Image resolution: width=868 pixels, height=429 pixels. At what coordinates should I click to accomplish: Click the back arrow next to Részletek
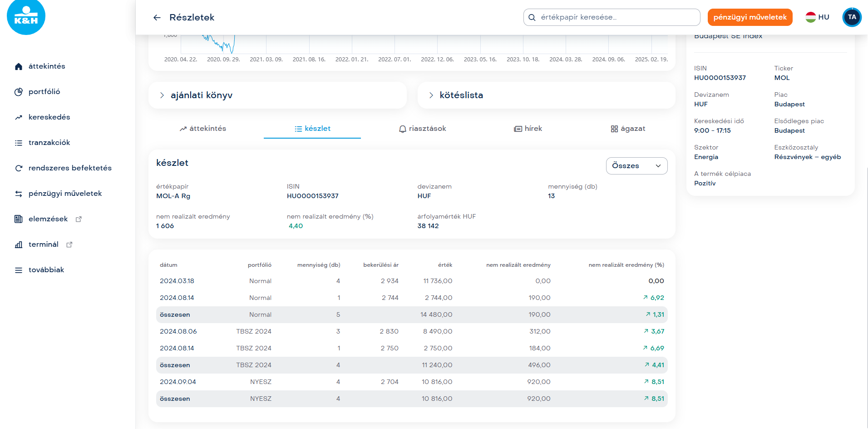click(x=157, y=18)
